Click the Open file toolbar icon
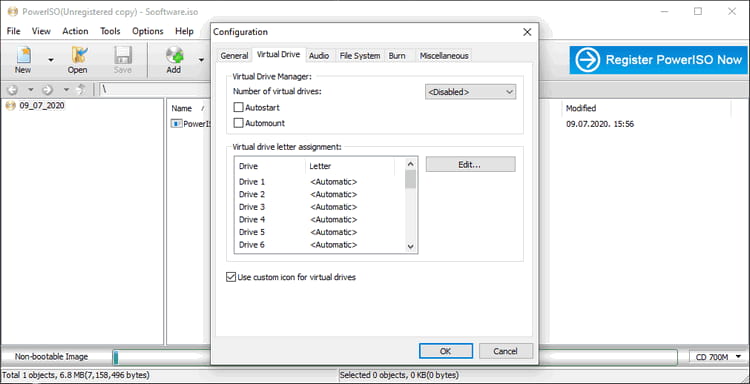The image size is (750, 384). pos(77,60)
